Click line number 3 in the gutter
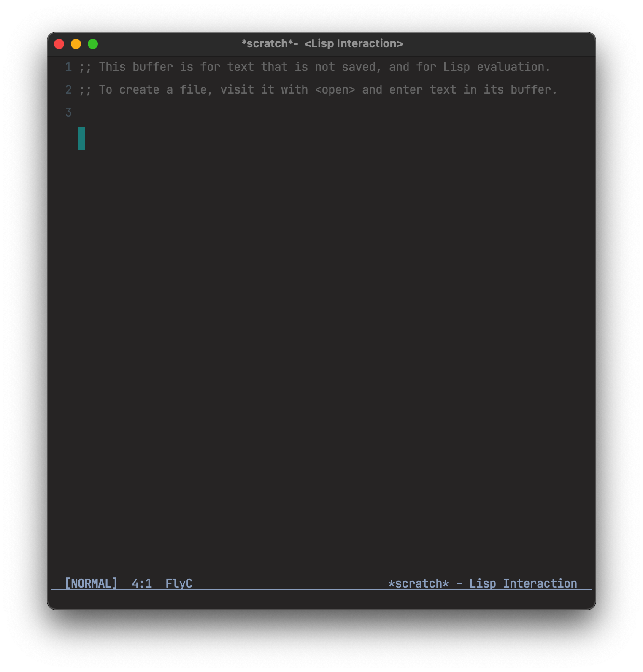Viewport: 643px width, 672px height. (x=68, y=112)
